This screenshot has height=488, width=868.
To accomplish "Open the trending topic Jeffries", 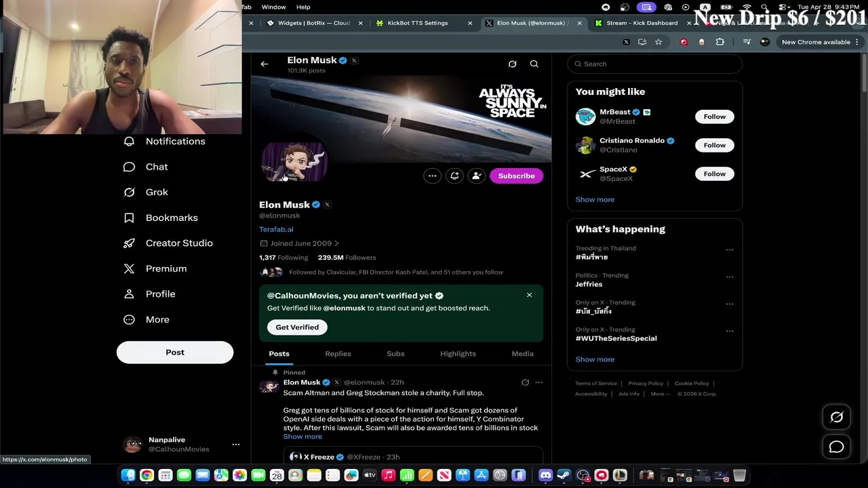I will pos(589,285).
